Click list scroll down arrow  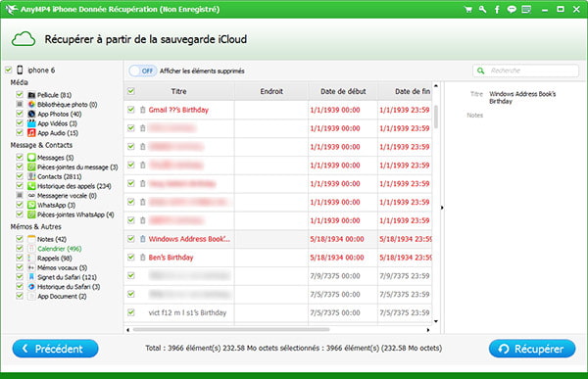[x=436, y=321]
